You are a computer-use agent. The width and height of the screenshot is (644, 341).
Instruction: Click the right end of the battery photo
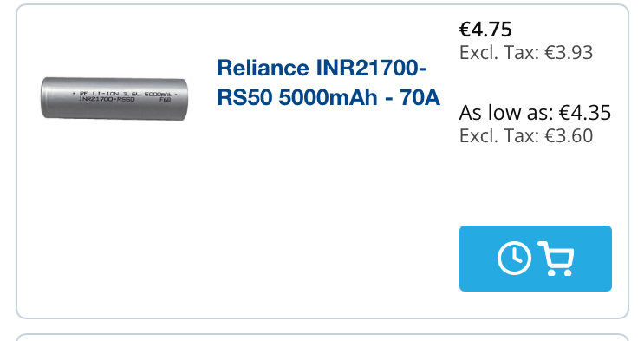pos(182,99)
